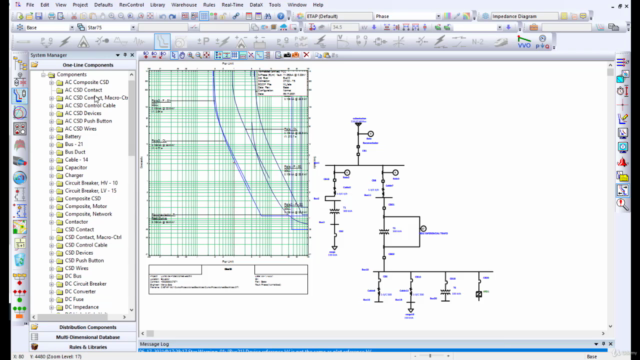Select the Contactor tree item

pyautogui.click(x=76, y=222)
